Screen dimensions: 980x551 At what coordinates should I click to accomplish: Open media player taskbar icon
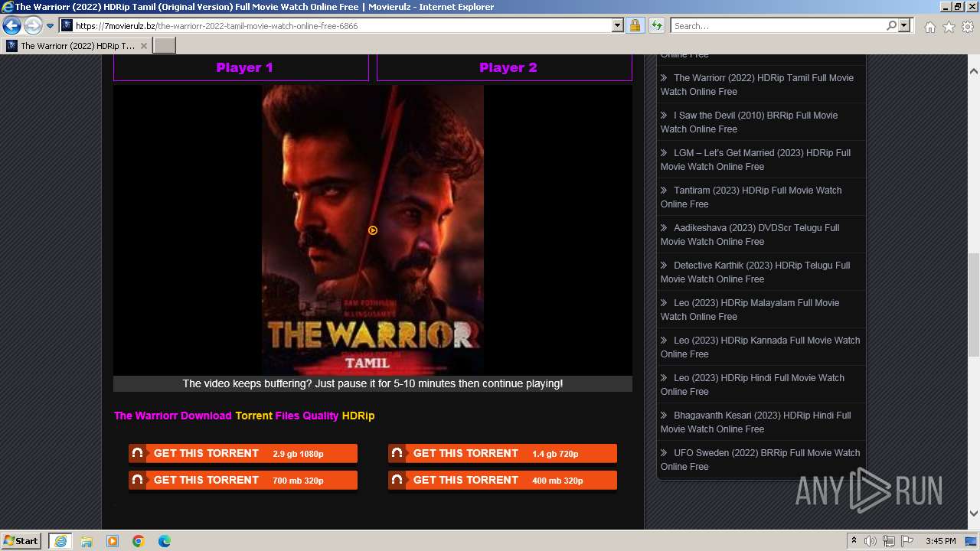coord(113,541)
